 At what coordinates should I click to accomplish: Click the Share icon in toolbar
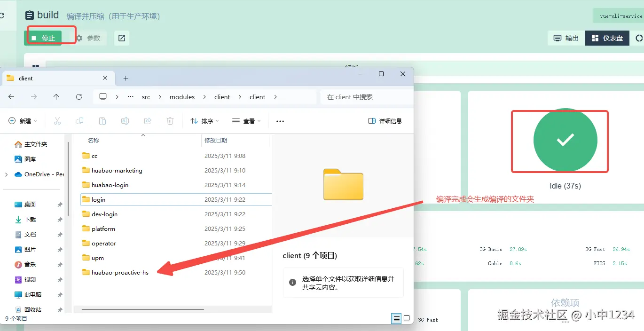tap(148, 121)
